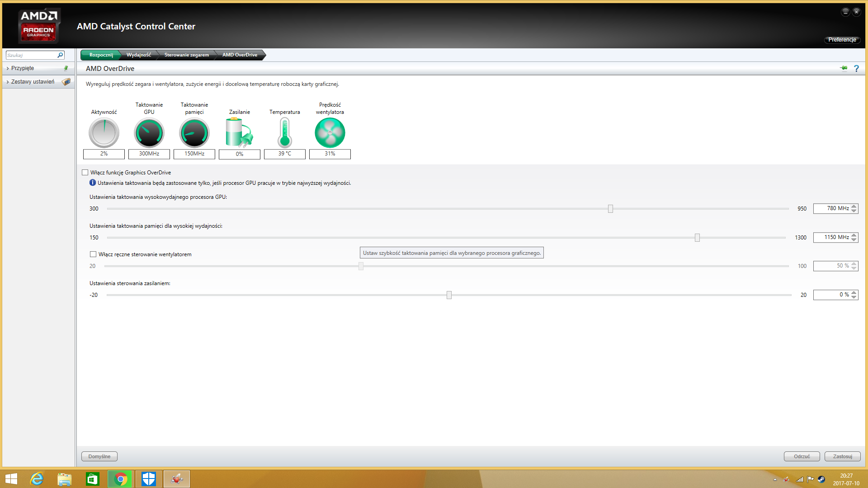Click the memory clock slider handle
Viewport: 868px width, 488px height.
point(697,238)
